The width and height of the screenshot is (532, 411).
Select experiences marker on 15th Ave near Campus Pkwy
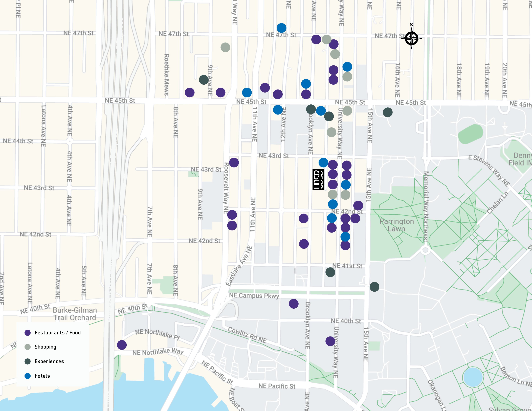pos(374,287)
